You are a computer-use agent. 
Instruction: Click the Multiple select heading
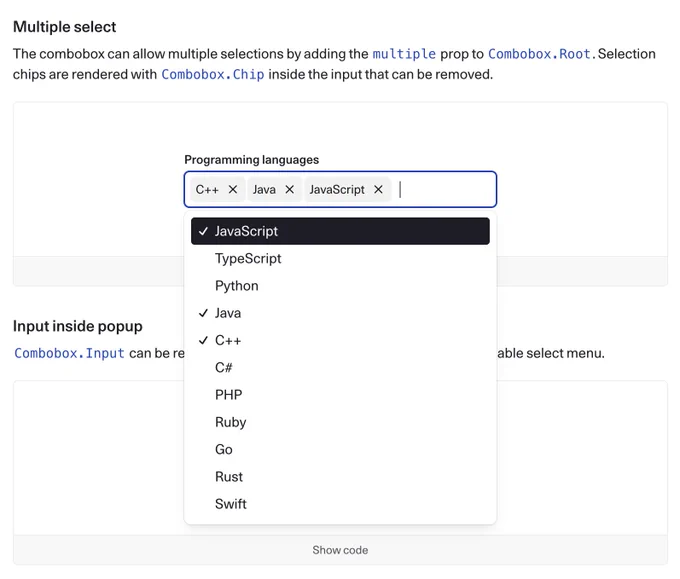pos(65,27)
